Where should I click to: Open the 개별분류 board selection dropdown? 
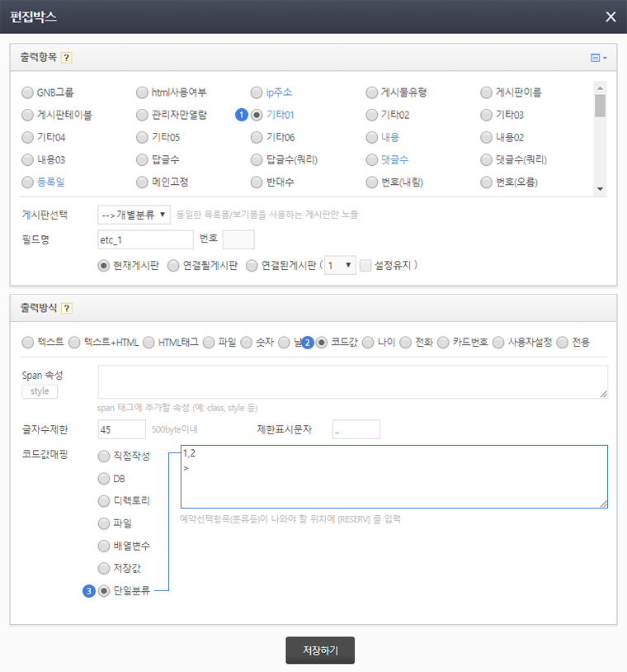(x=134, y=215)
